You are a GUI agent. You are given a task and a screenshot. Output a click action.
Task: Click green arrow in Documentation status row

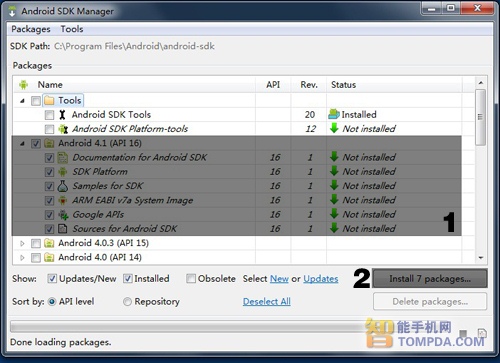coord(334,157)
